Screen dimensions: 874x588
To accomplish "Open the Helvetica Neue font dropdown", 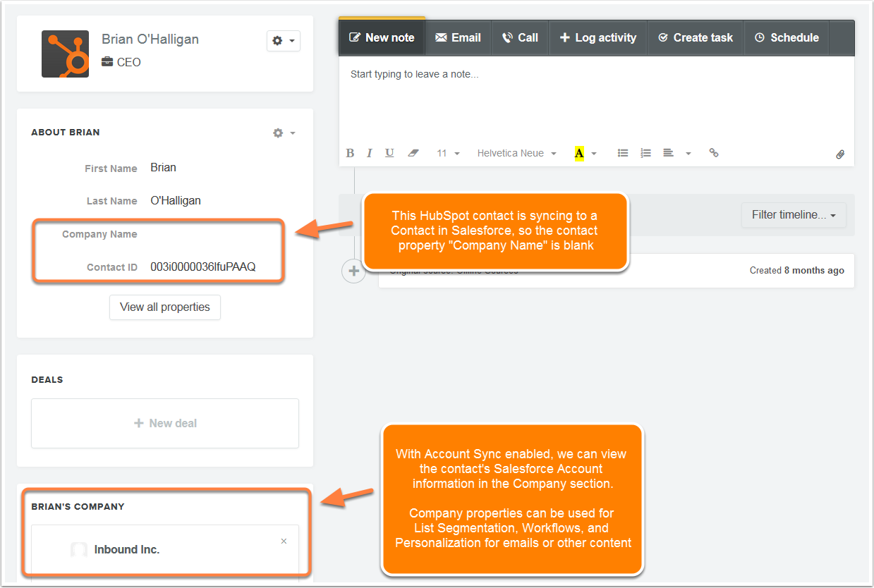I will [517, 153].
